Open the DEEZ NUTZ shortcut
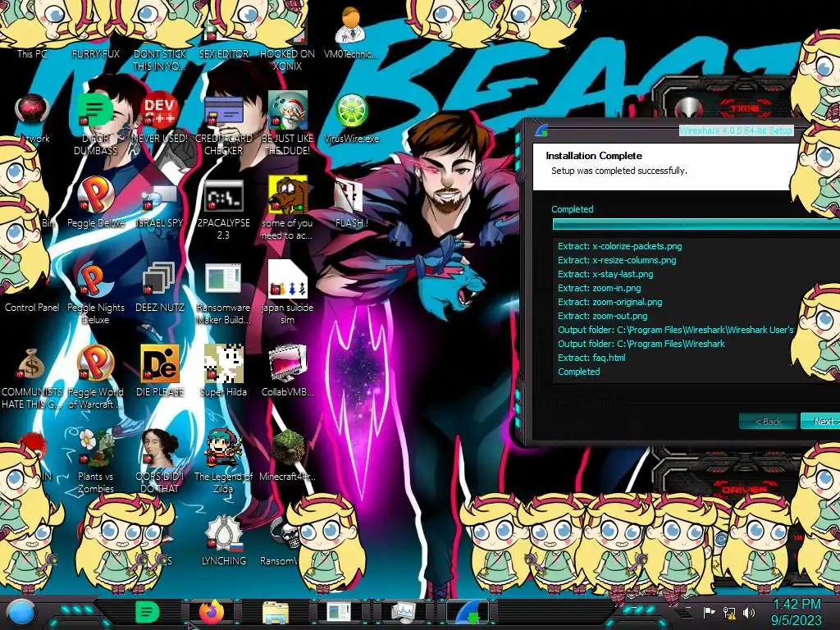This screenshot has height=630, width=840. 160,287
